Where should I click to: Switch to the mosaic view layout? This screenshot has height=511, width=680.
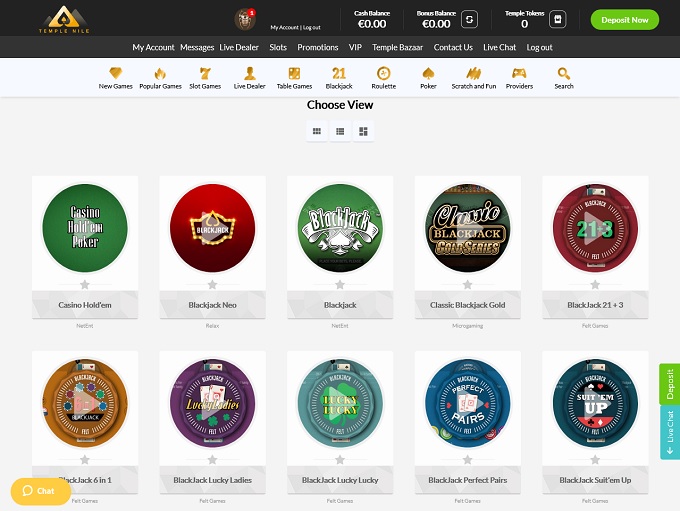pos(363,131)
